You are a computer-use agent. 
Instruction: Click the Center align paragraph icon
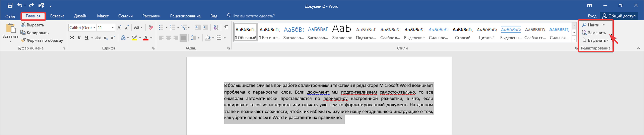pos(169,38)
